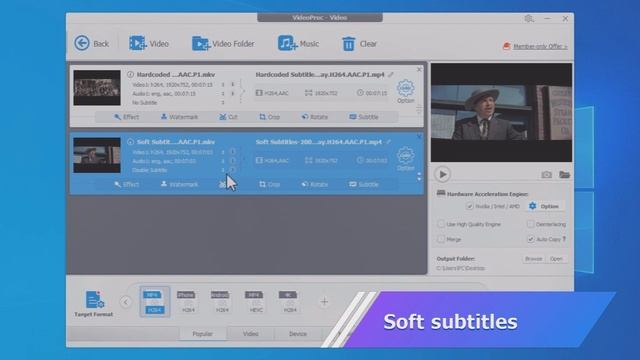Remove the Soft Subtitles video from the list

click(419, 137)
